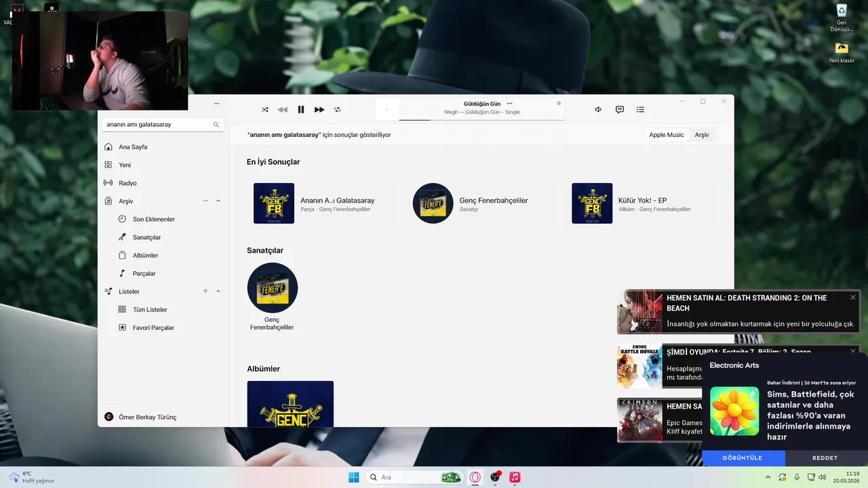
Task: Click the magnifier search icon
Action: click(x=216, y=125)
